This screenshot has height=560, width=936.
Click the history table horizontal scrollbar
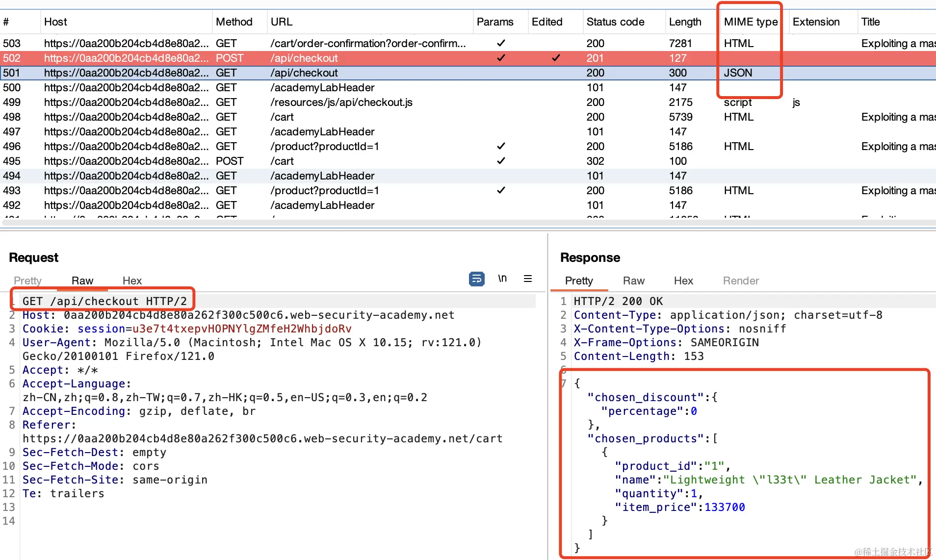(x=468, y=223)
